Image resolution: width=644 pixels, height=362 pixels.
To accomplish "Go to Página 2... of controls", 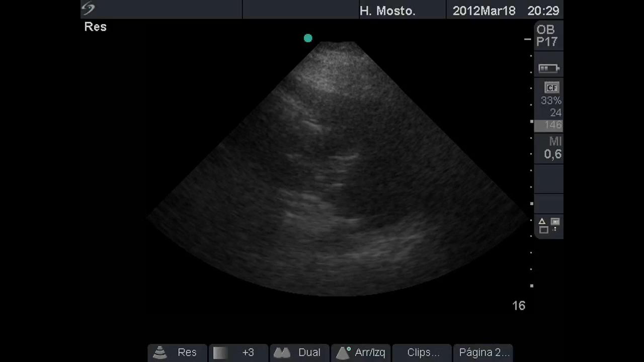I will 484,352.
